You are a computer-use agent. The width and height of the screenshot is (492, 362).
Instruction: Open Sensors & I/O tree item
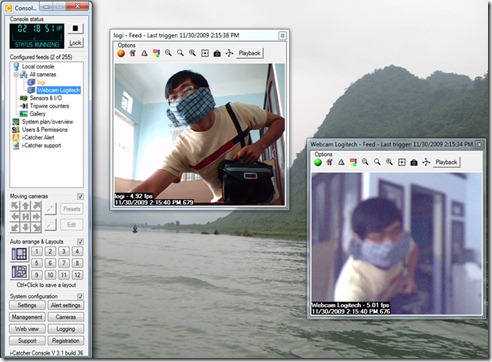[46, 98]
